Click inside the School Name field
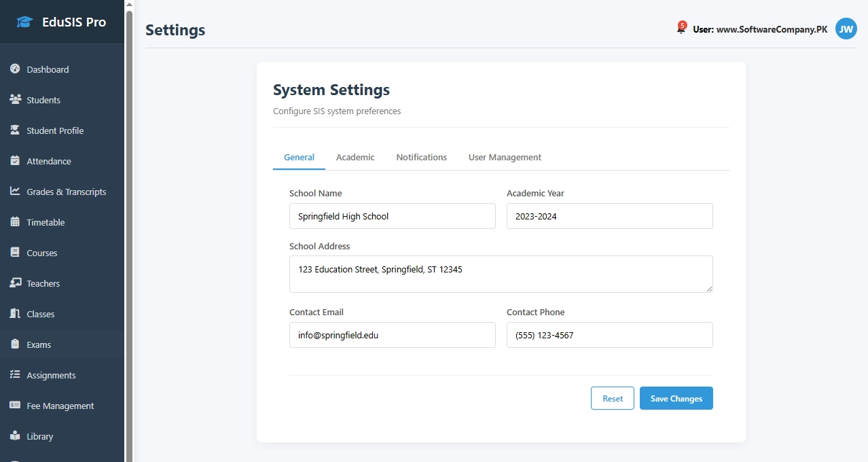This screenshot has height=462, width=868. 392,216
